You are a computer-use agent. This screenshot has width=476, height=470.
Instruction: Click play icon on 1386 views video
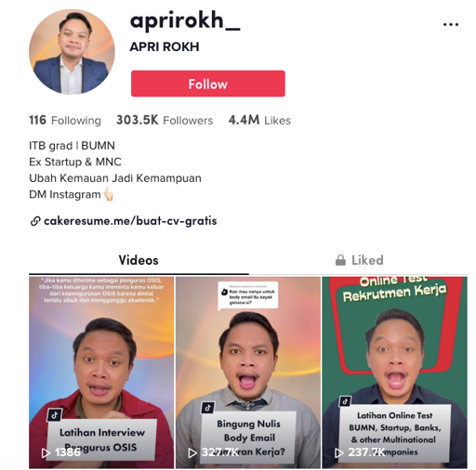(46, 452)
